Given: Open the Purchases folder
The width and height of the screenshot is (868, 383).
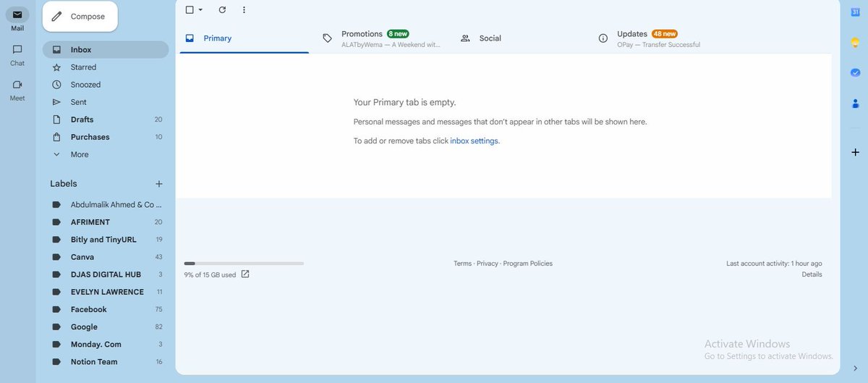Looking at the screenshot, I should (x=106, y=137).
